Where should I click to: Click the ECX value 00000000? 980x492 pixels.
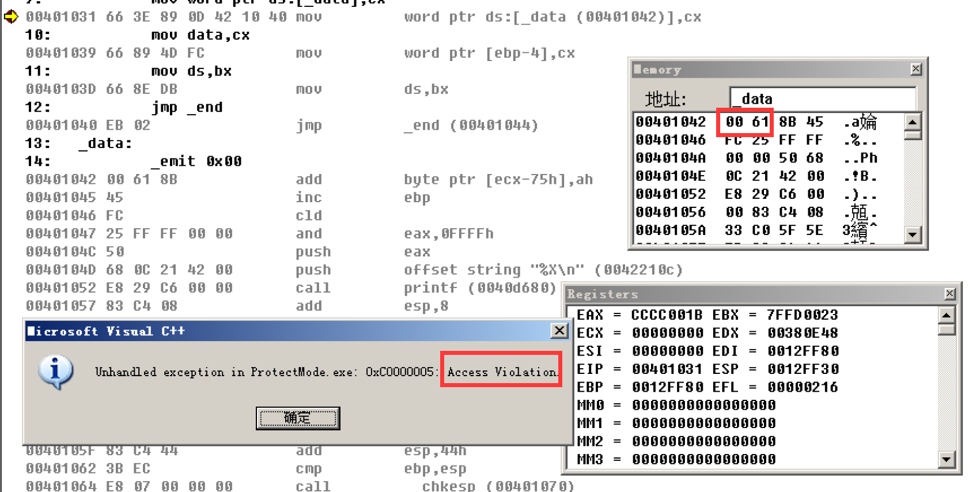667,333
